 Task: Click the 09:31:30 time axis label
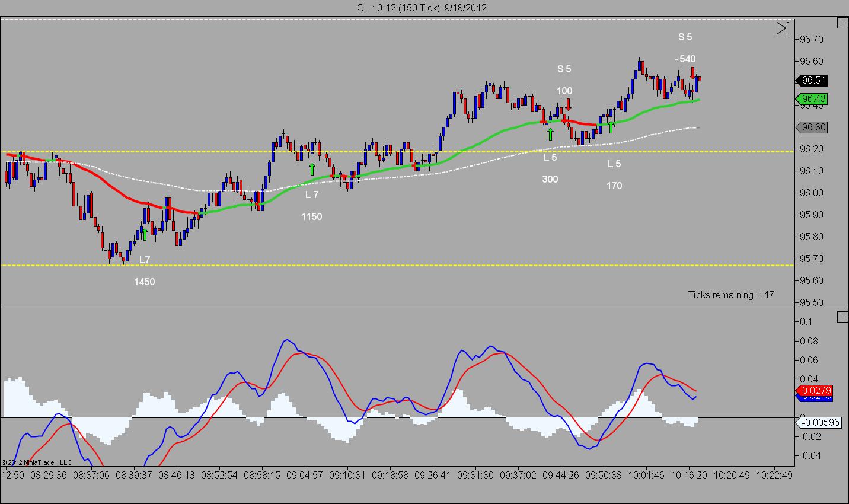(475, 475)
